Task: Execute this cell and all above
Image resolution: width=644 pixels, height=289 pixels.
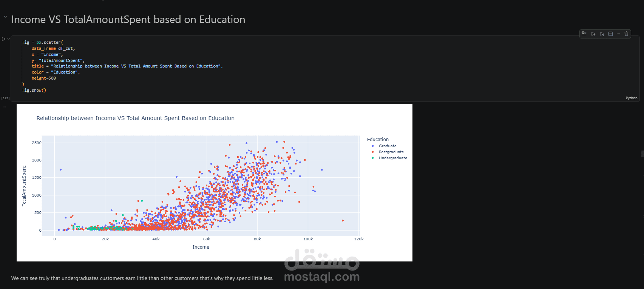Action: click(593, 34)
